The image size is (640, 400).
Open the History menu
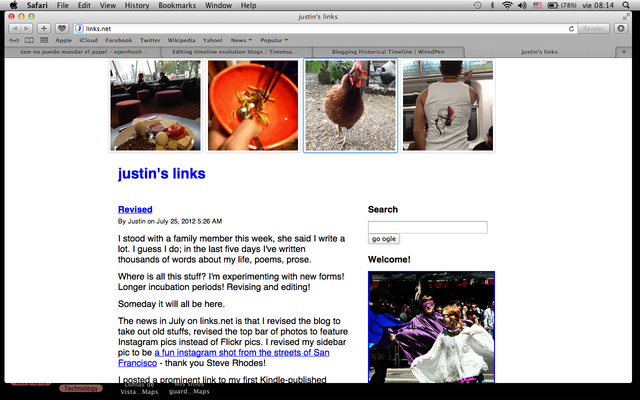(x=137, y=5)
